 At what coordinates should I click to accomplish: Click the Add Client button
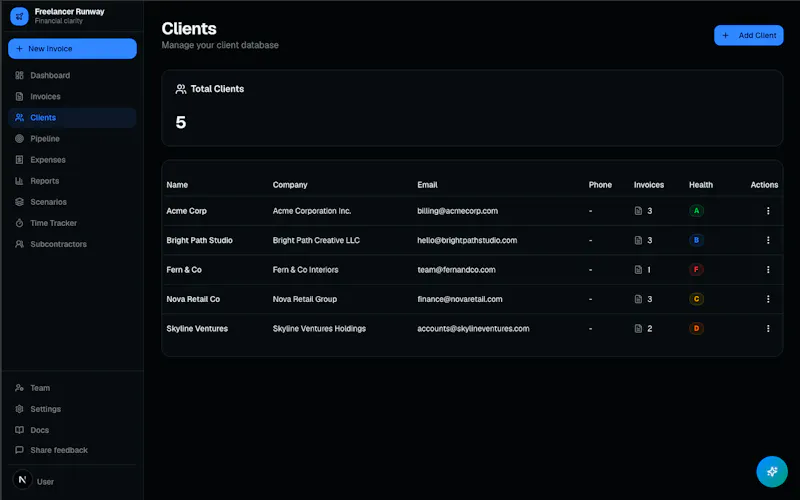click(748, 35)
